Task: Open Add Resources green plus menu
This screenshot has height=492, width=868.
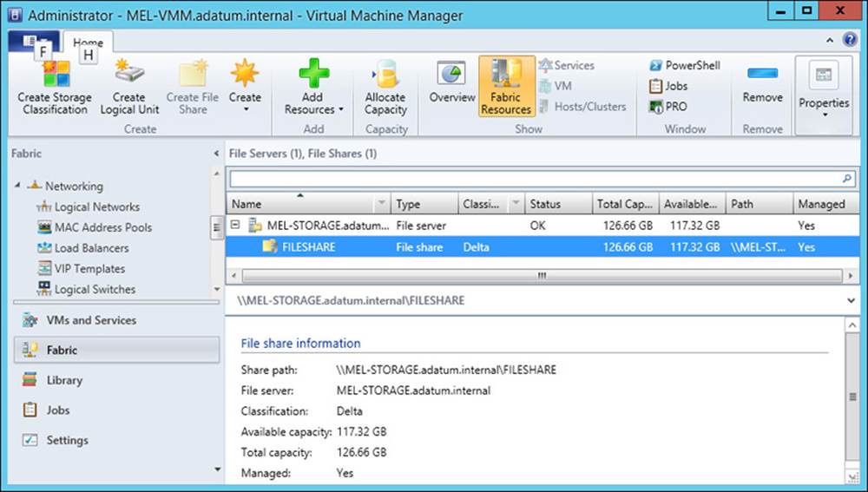Action: tap(313, 87)
